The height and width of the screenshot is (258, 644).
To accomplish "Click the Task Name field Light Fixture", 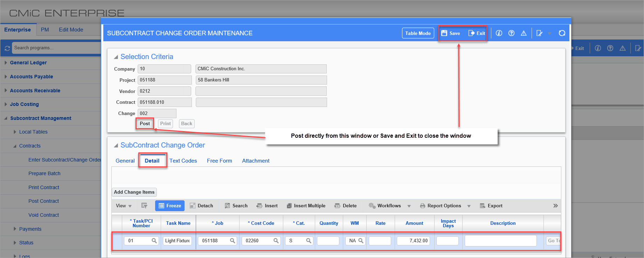I will 178,241.
